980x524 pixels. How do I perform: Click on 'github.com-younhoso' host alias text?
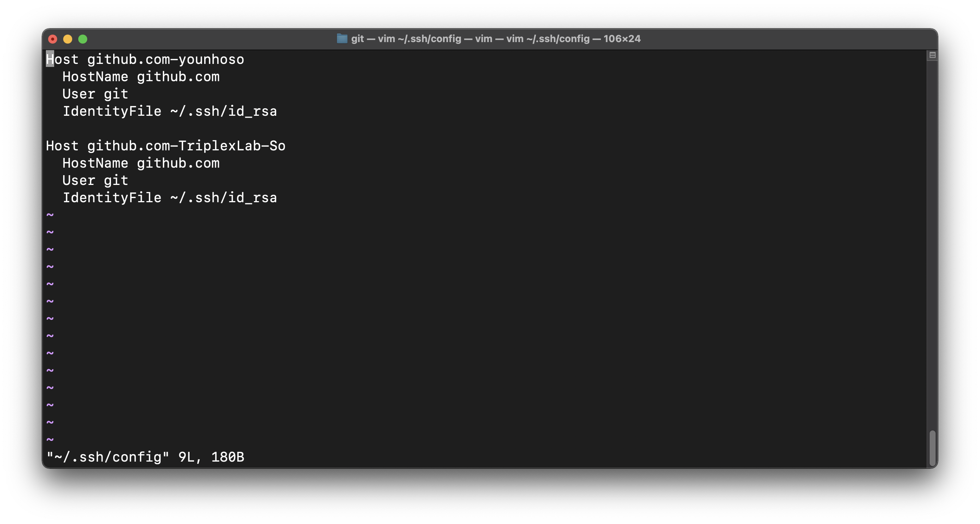(x=165, y=60)
